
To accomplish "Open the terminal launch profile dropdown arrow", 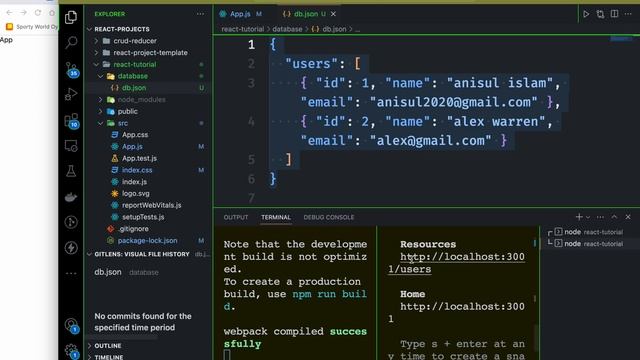I will (x=588, y=217).
